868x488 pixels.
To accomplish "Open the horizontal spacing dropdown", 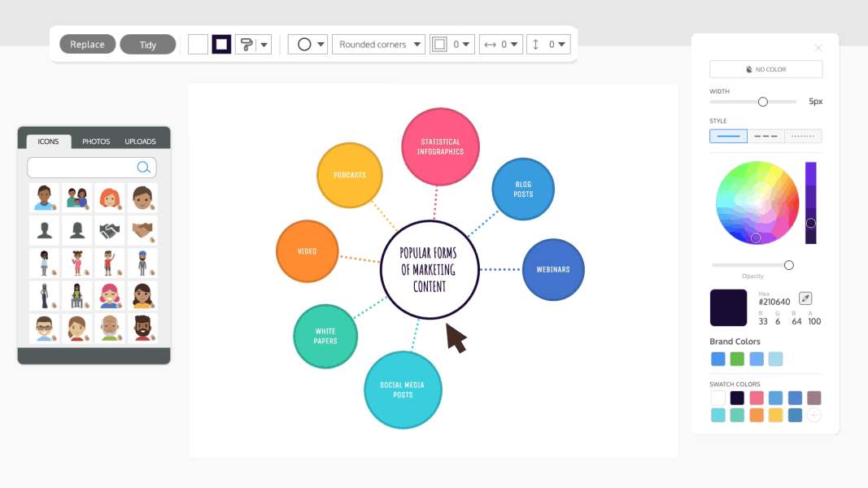I will (501, 44).
